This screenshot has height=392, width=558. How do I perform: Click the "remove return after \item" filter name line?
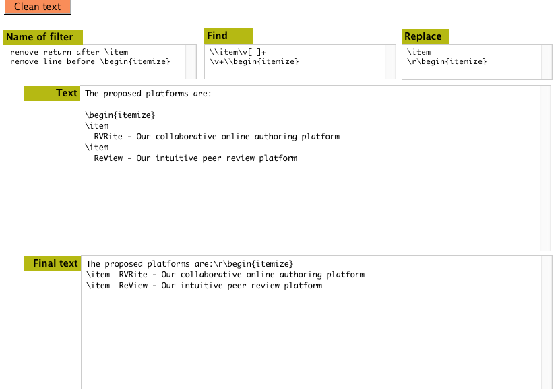[x=69, y=52]
